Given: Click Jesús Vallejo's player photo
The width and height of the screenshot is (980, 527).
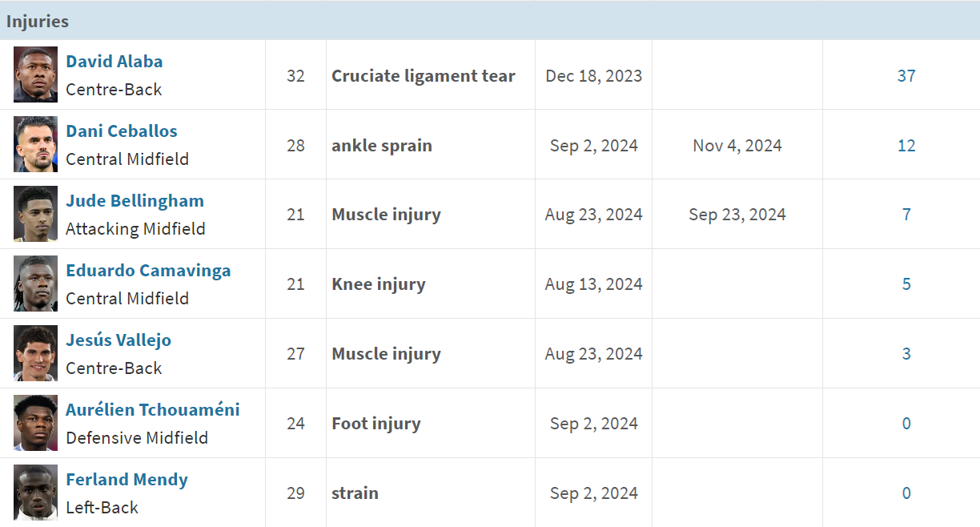Looking at the screenshot, I should pyautogui.click(x=35, y=353).
